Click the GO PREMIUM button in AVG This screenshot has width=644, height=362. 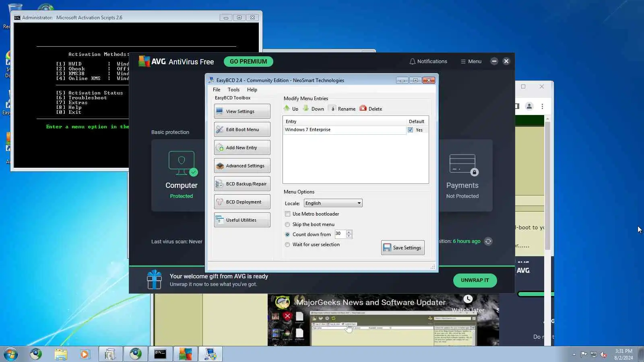coord(248,62)
